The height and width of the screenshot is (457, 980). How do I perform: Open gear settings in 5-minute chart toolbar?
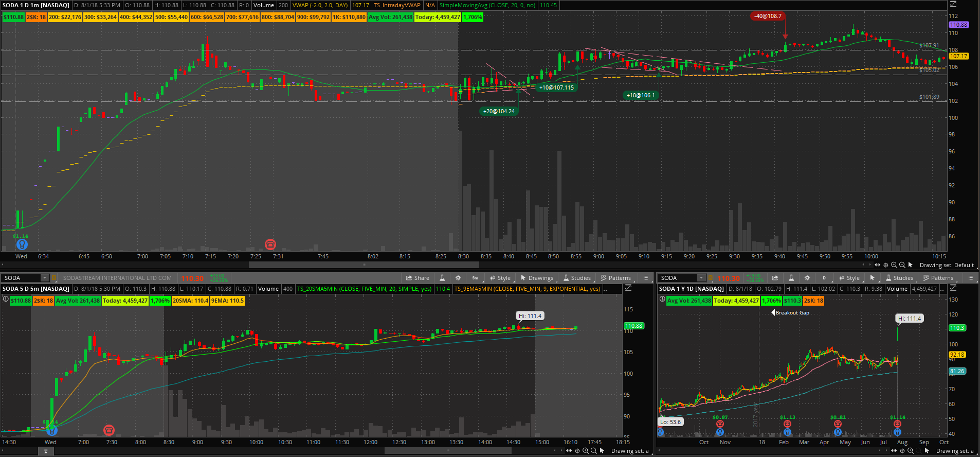(x=458, y=278)
